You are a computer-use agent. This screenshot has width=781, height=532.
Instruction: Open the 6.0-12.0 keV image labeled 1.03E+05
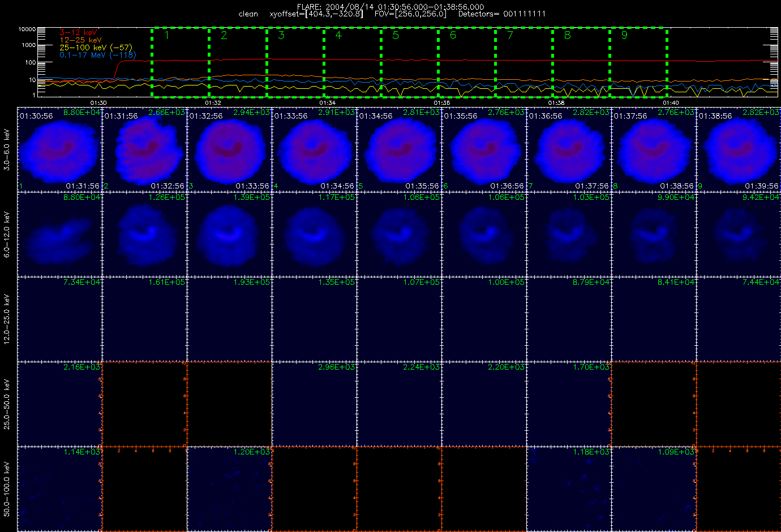point(569,234)
